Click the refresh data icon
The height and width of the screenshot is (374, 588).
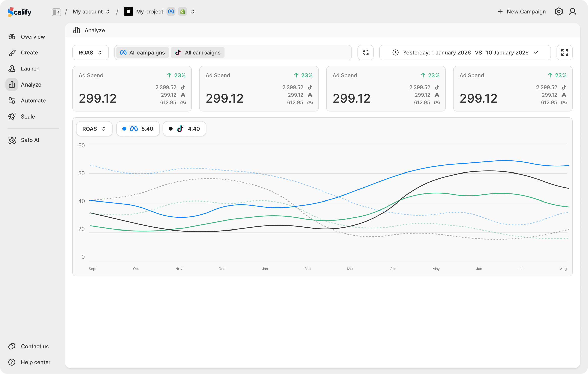[365, 52]
